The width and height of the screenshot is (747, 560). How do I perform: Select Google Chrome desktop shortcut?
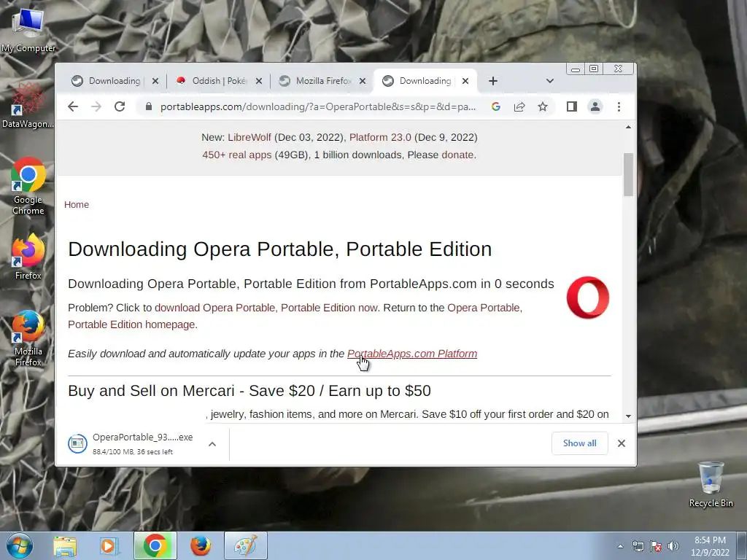tap(28, 186)
